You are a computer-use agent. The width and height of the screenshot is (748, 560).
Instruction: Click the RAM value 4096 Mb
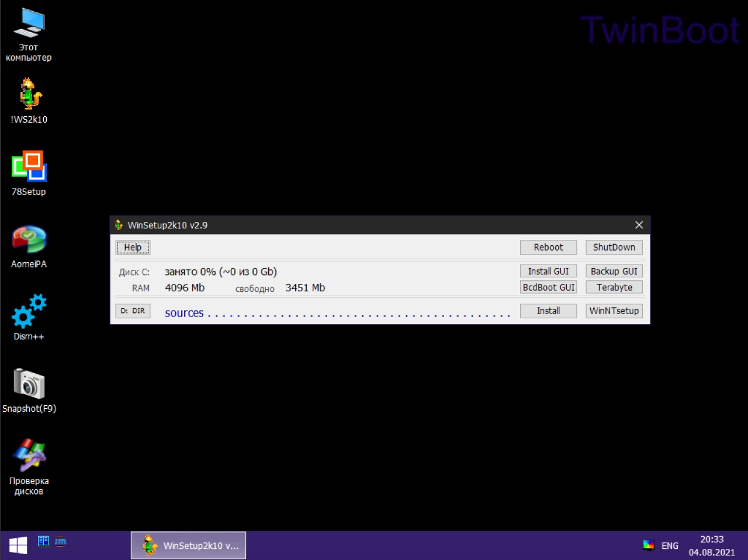tap(185, 287)
